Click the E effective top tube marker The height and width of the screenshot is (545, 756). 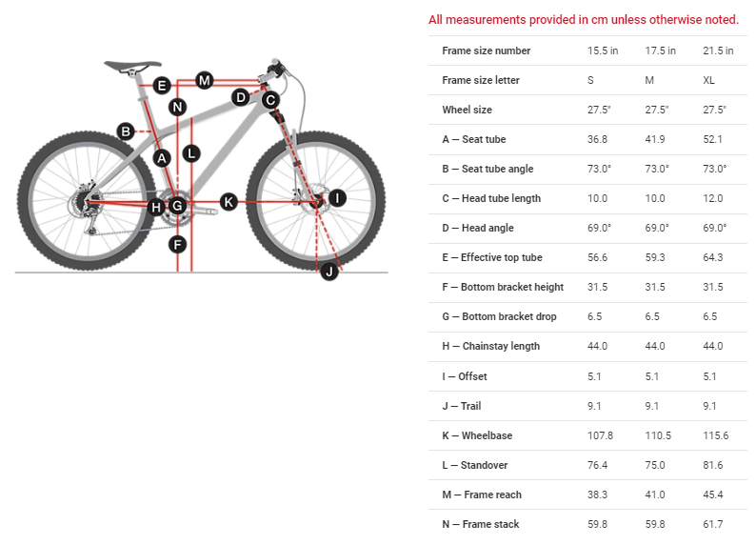coord(162,86)
